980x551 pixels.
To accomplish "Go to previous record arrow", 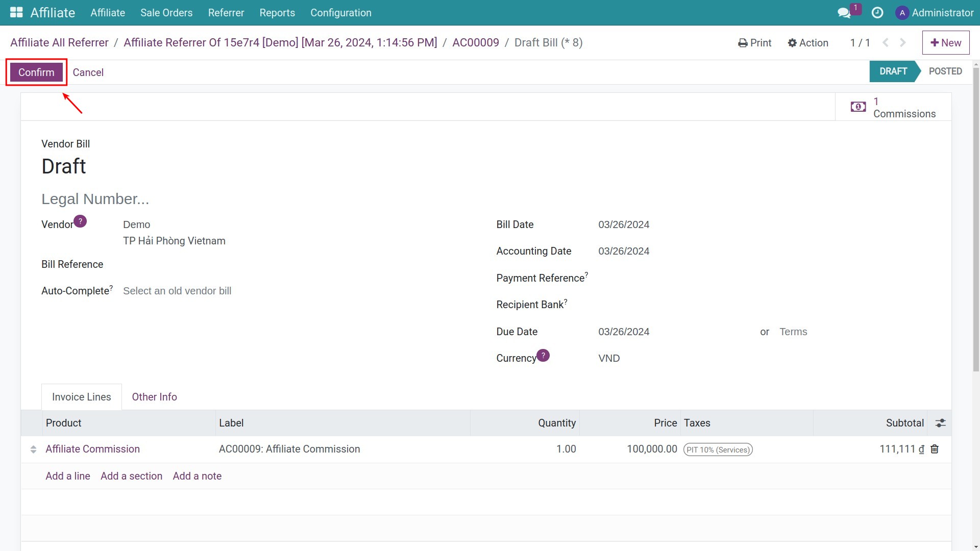I will point(886,43).
